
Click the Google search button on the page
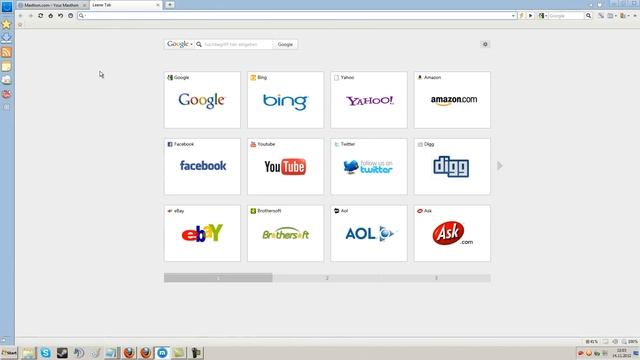(285, 44)
